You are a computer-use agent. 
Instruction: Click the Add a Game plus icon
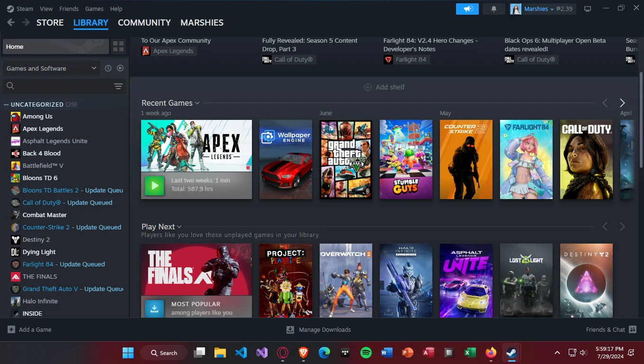tap(11, 330)
